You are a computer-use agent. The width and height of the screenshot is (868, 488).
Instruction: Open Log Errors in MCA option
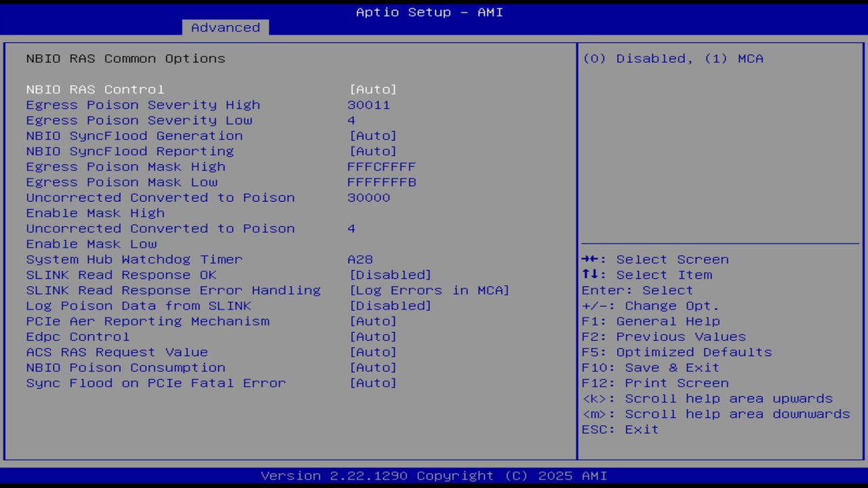(429, 291)
